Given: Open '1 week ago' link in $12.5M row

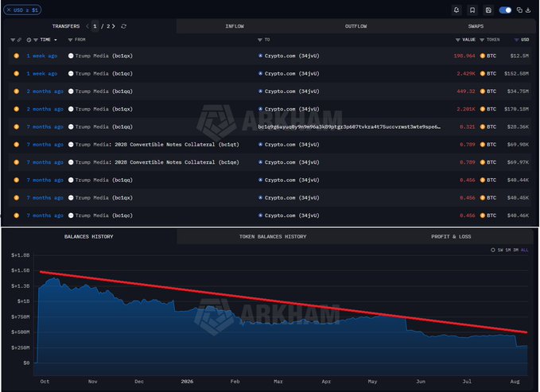Looking at the screenshot, I should 42,56.
